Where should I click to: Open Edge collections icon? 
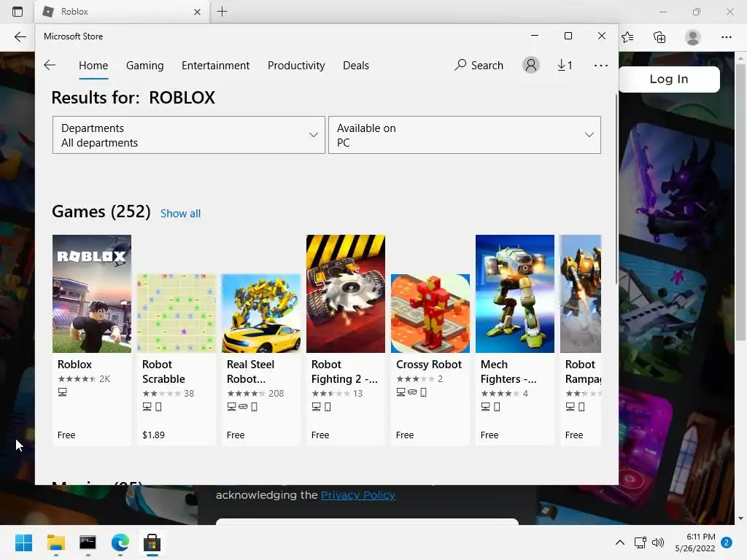659,37
